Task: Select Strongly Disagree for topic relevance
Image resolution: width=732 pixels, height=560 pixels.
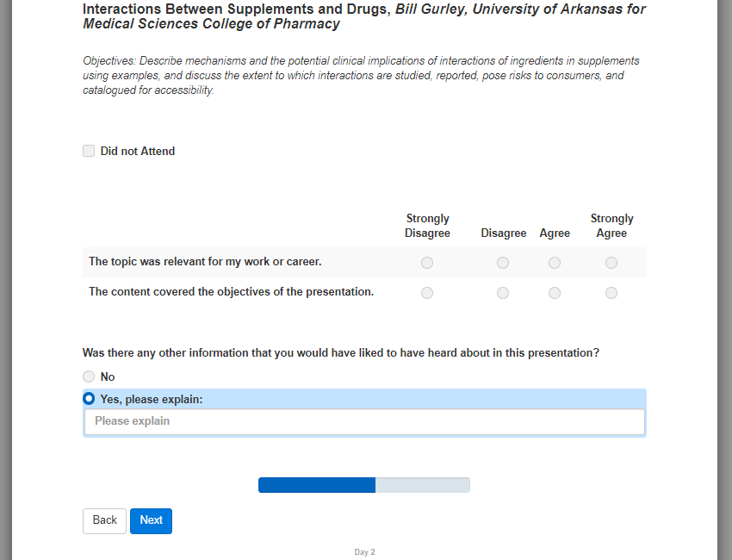Action: pos(427,263)
